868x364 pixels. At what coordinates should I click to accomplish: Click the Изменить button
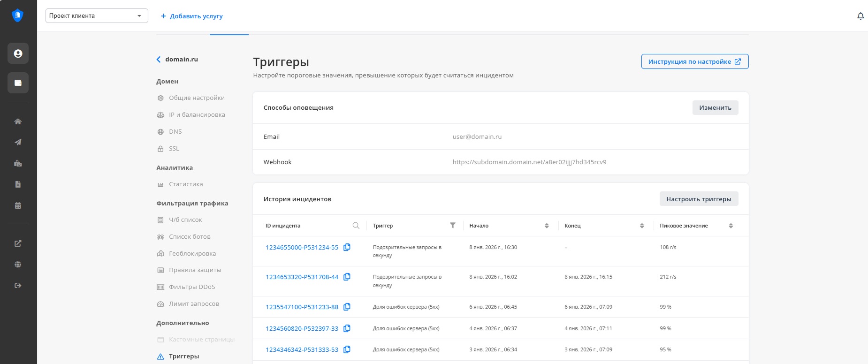tap(715, 107)
